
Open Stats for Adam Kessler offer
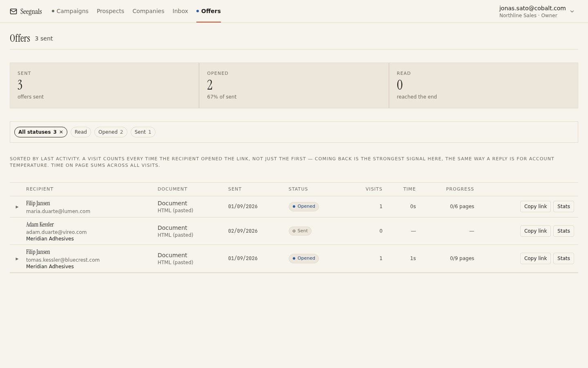(563, 231)
